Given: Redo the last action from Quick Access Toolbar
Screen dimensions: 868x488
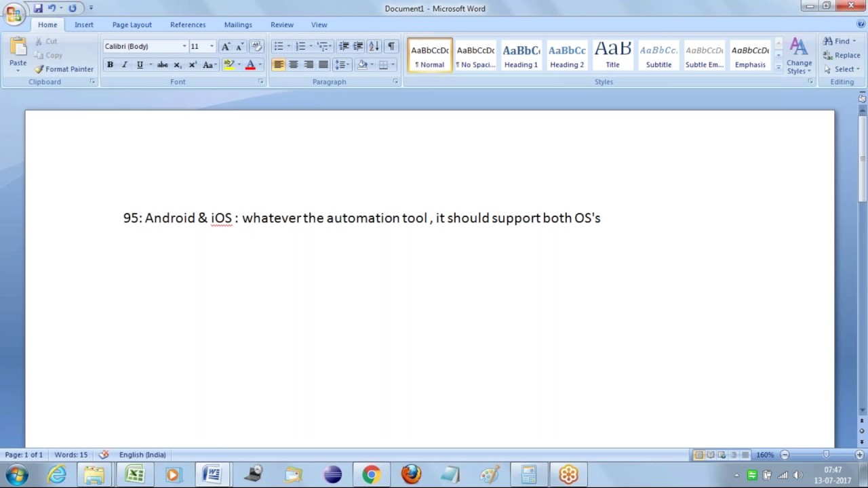Looking at the screenshot, I should (73, 8).
